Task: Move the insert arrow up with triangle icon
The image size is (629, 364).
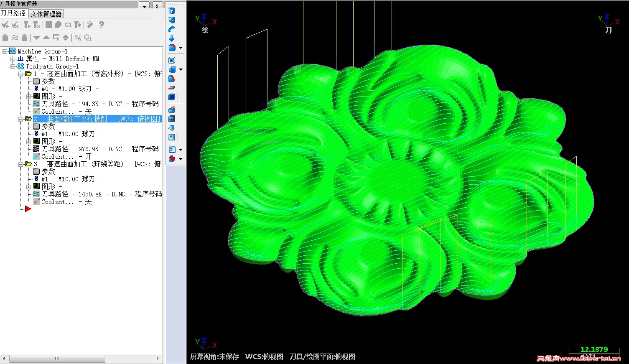Action: click(46, 38)
